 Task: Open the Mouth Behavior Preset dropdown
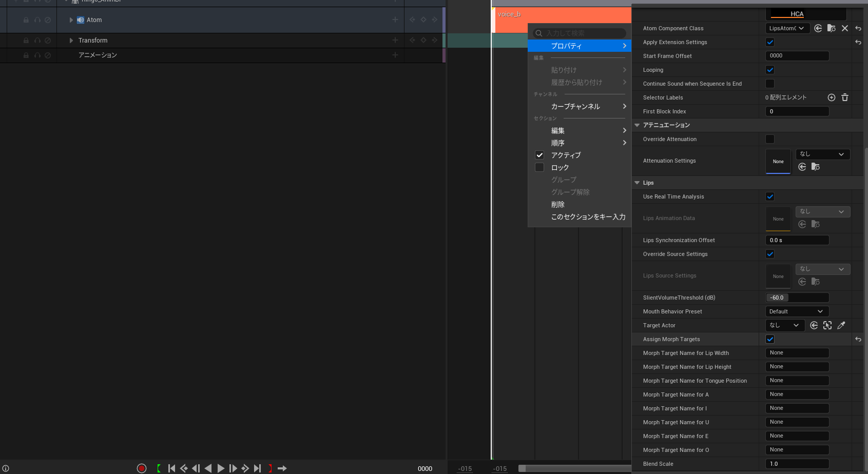796,311
